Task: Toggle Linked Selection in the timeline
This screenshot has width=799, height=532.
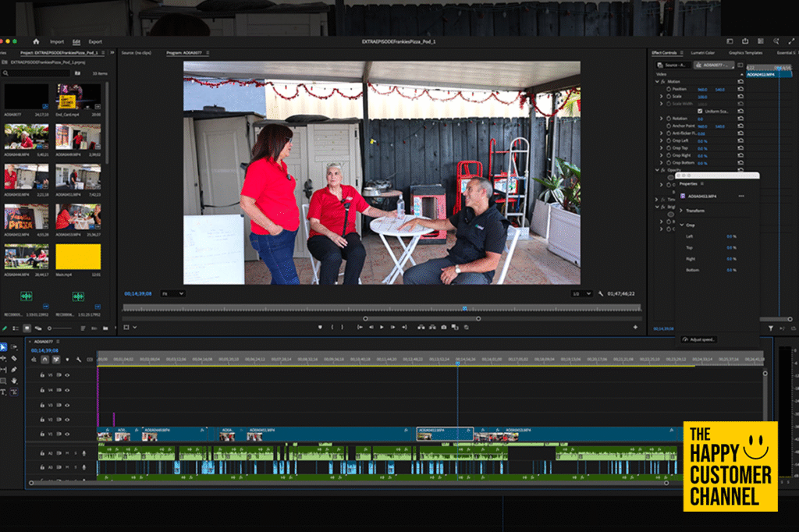Action: pos(56,360)
